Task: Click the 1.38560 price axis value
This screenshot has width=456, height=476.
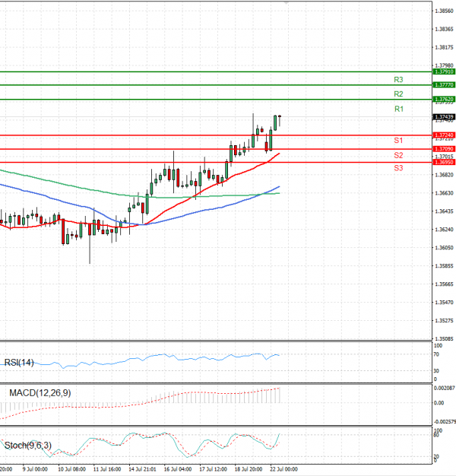Action: coord(444,11)
